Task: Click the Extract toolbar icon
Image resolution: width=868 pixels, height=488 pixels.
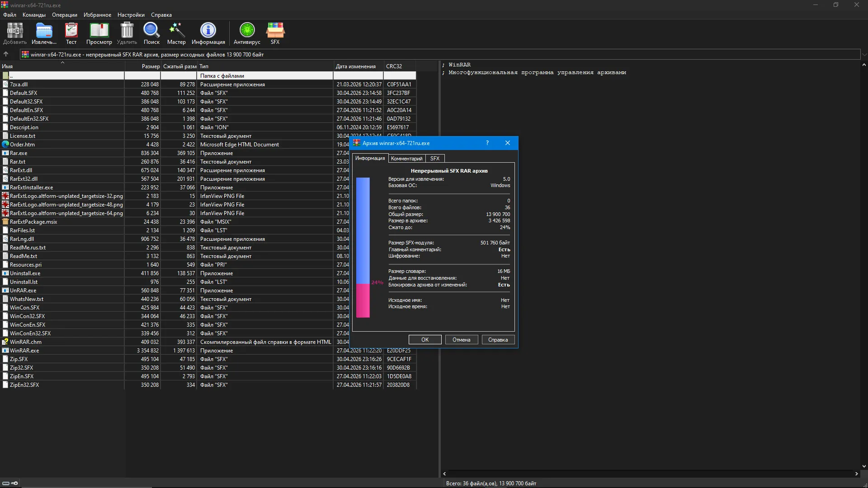Action: (x=44, y=33)
